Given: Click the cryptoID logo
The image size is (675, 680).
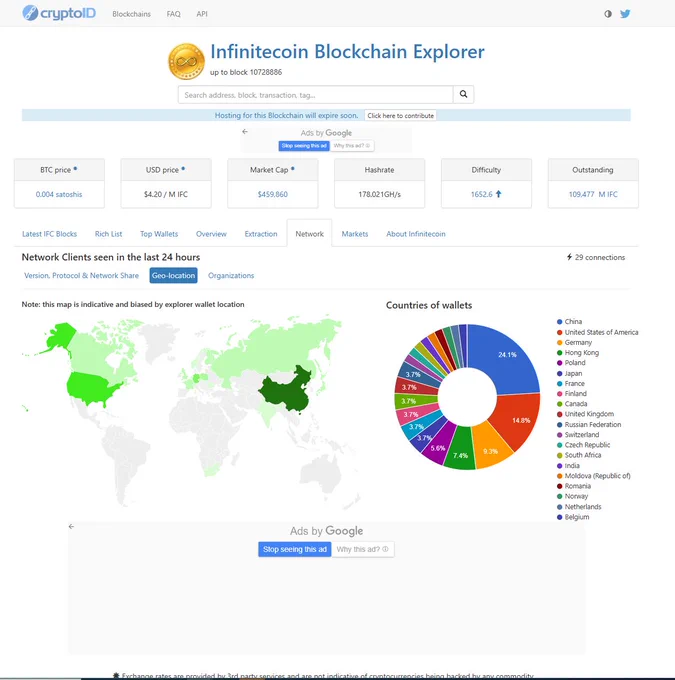Looking at the screenshot, I should 59,13.
